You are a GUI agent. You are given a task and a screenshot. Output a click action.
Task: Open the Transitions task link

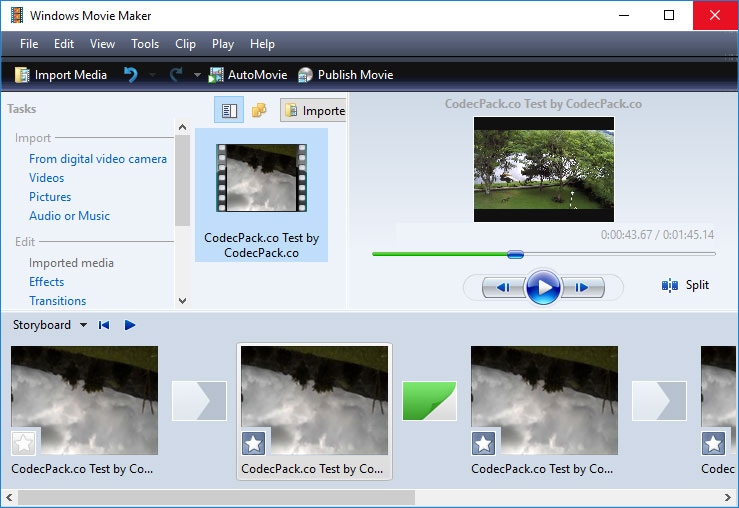[x=57, y=301]
